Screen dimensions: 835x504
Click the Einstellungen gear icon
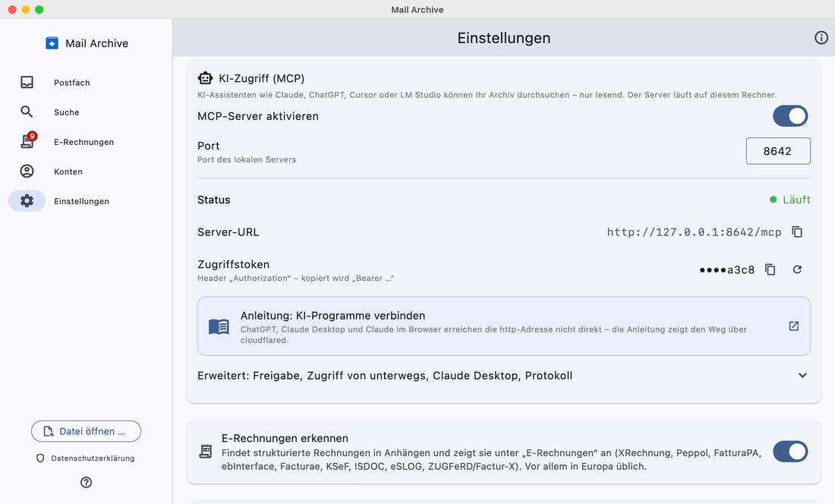pyautogui.click(x=27, y=200)
